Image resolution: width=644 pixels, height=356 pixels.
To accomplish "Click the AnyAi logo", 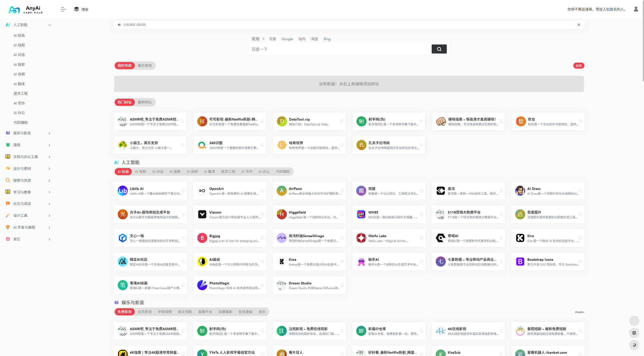I will tap(25, 9).
